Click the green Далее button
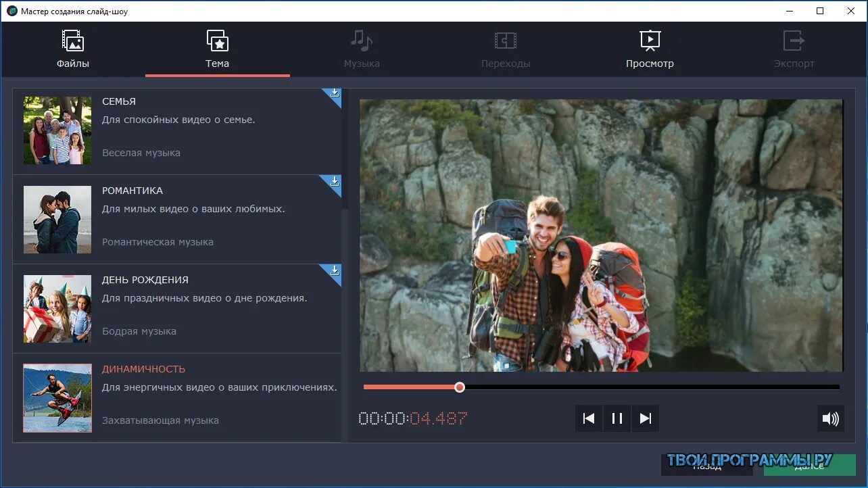Image resolution: width=868 pixels, height=488 pixels. coord(810,465)
